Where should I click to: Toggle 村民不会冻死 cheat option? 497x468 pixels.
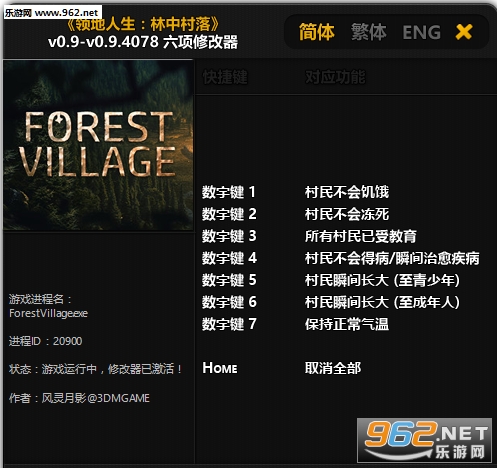point(347,214)
